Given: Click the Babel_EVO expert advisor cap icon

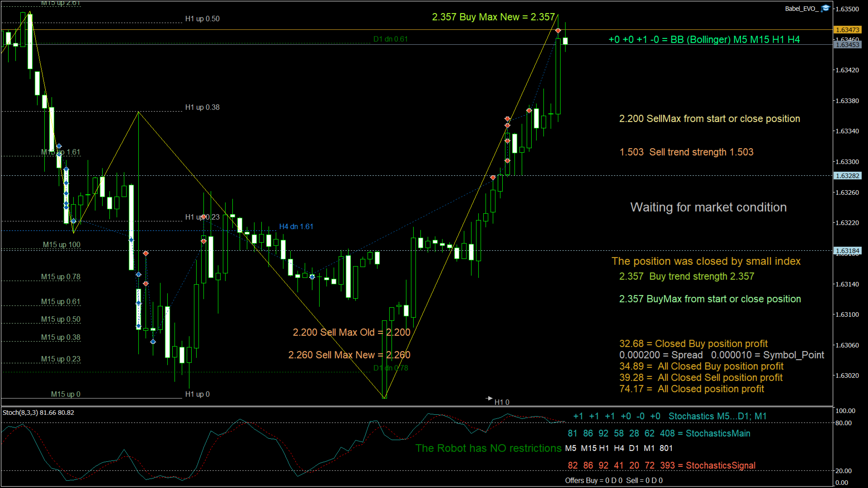Looking at the screenshot, I should pos(826,8).
